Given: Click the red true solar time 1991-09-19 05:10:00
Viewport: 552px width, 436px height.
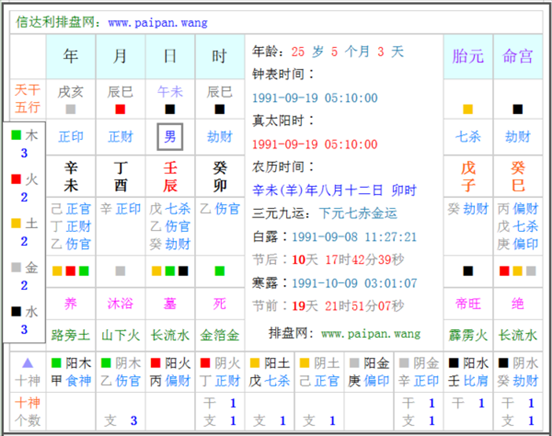Looking at the screenshot, I should [315, 144].
